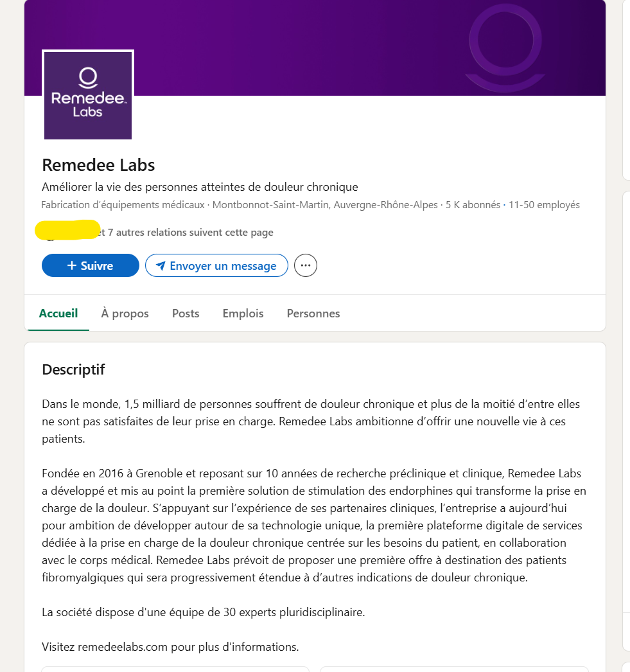Click the Remedee Labs page title
The width and height of the screenshot is (630, 672).
click(x=98, y=165)
